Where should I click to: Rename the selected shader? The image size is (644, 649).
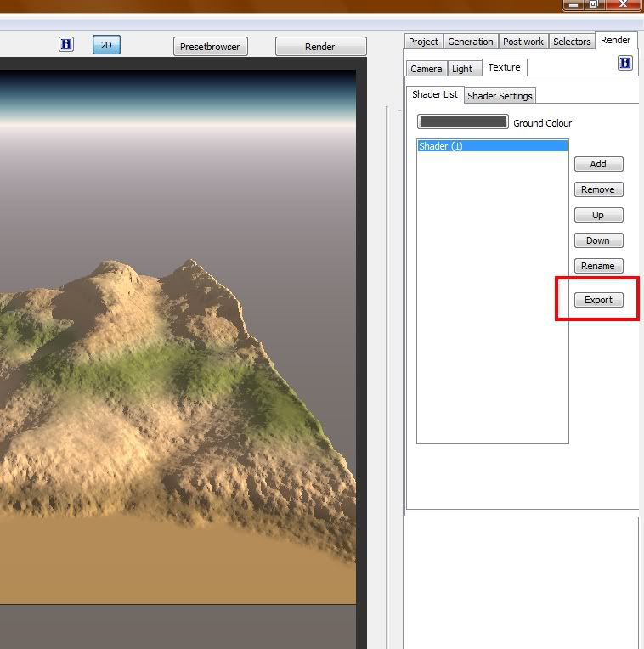tap(598, 266)
